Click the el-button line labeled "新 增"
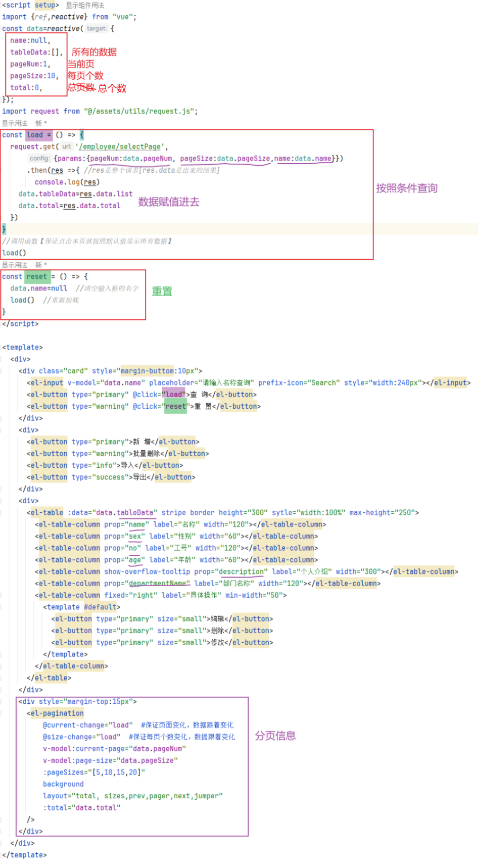 point(113,442)
